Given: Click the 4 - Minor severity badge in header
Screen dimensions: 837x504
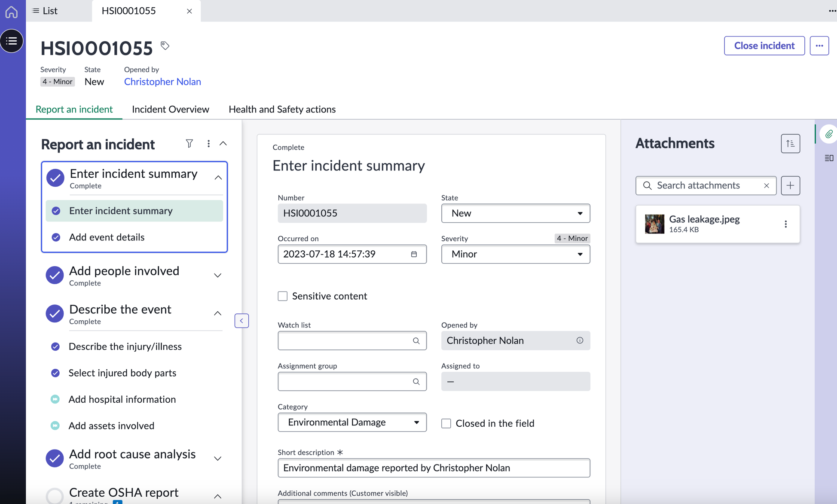Looking at the screenshot, I should pos(57,82).
